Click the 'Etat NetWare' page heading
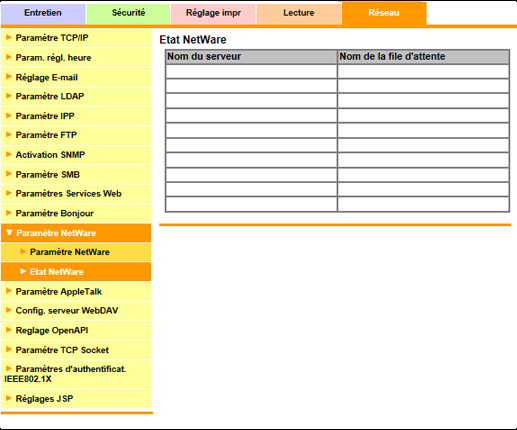Screen dimensions: 517x430 (193, 40)
